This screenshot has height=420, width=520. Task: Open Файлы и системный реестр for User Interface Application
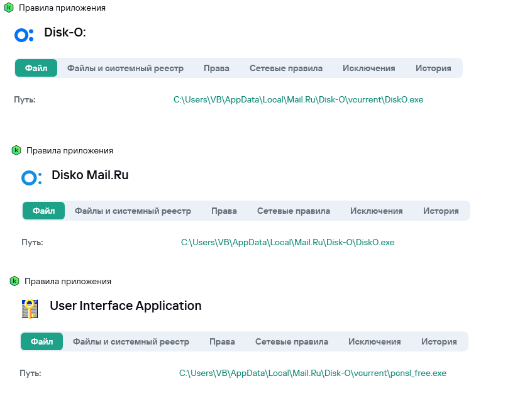tap(131, 342)
